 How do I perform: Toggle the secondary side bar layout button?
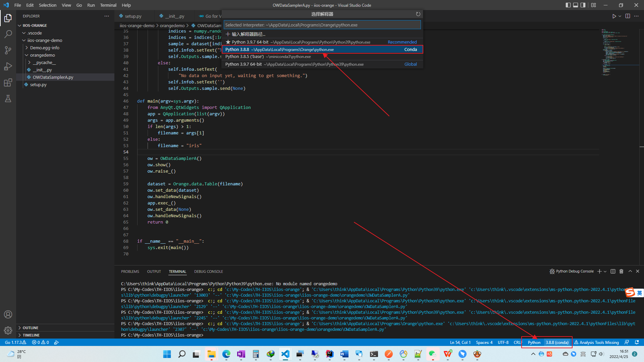(x=583, y=5)
